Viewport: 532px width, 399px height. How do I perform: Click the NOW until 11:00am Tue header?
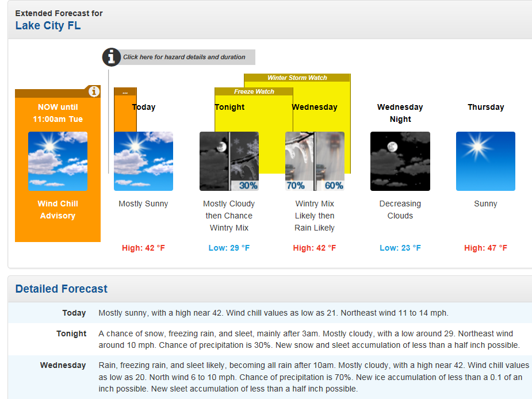click(58, 113)
